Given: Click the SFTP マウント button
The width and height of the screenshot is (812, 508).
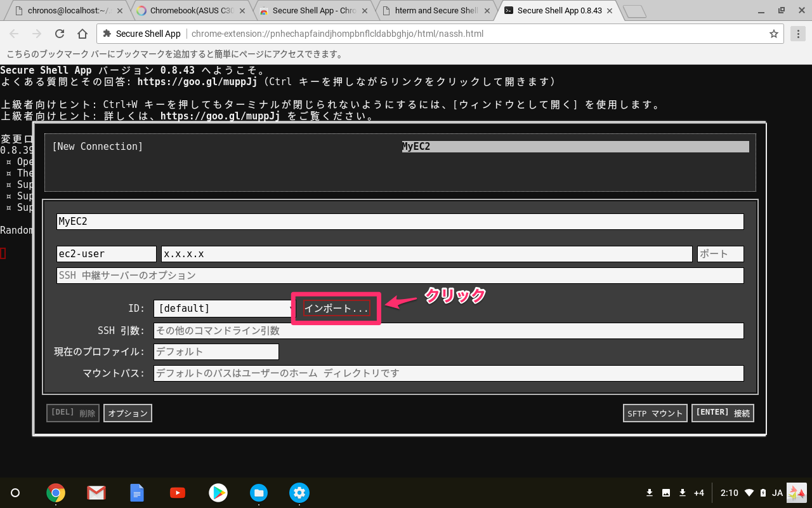Looking at the screenshot, I should 655,413.
